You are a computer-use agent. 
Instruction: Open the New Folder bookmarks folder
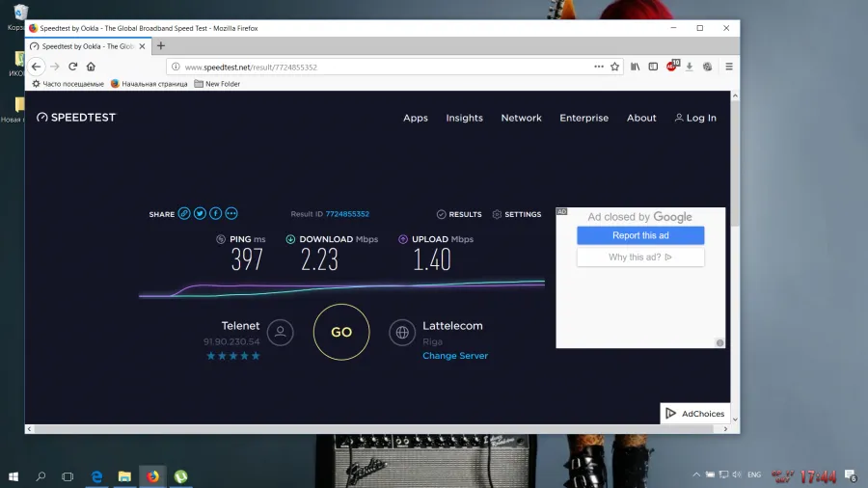pyautogui.click(x=217, y=84)
